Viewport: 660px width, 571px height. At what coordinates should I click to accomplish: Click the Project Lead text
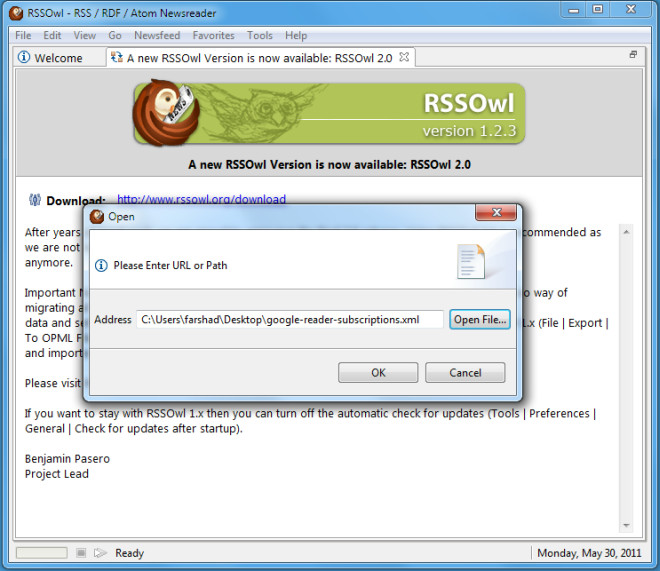57,474
